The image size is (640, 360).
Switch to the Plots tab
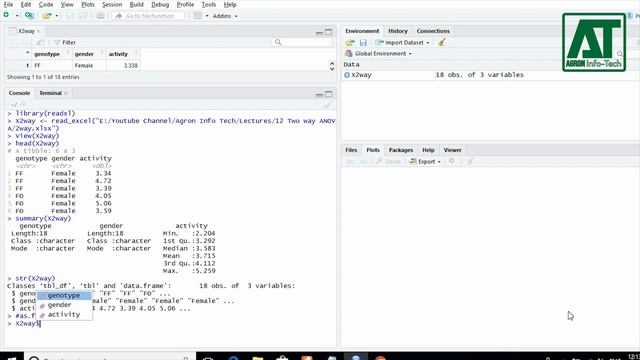coord(373,150)
